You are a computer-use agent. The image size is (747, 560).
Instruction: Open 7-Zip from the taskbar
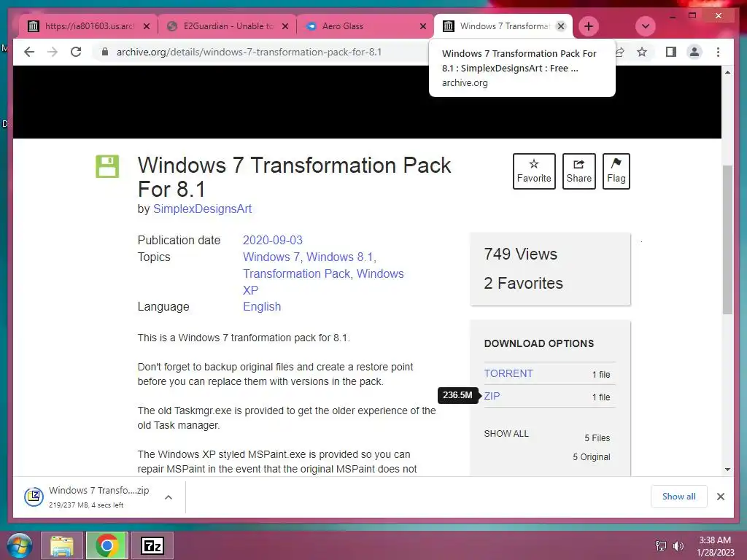click(x=152, y=545)
